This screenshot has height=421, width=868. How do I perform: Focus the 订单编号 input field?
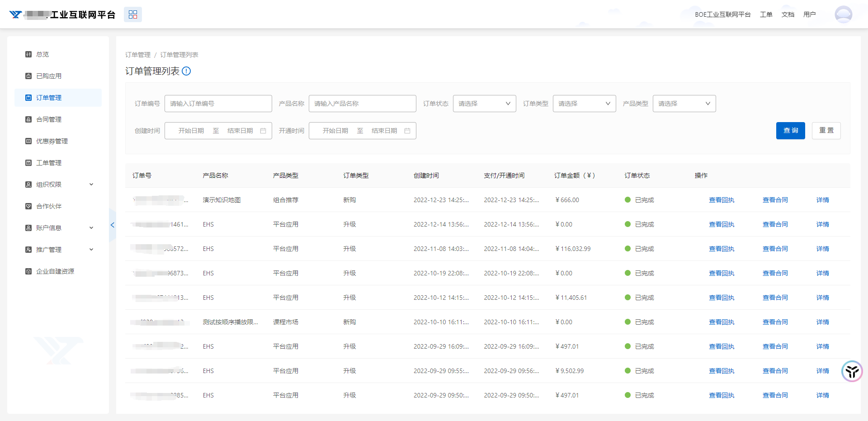[218, 104]
